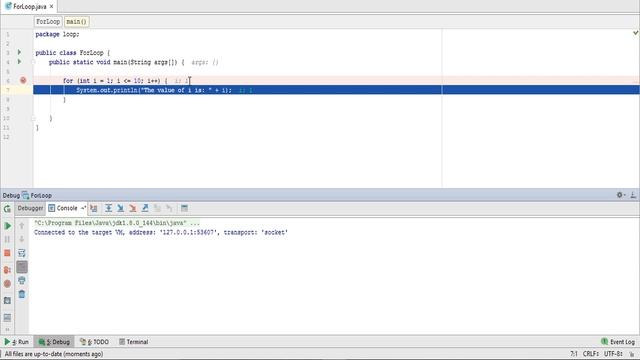This screenshot has width=640, height=360.
Task: Open the Event Log
Action: (618, 342)
